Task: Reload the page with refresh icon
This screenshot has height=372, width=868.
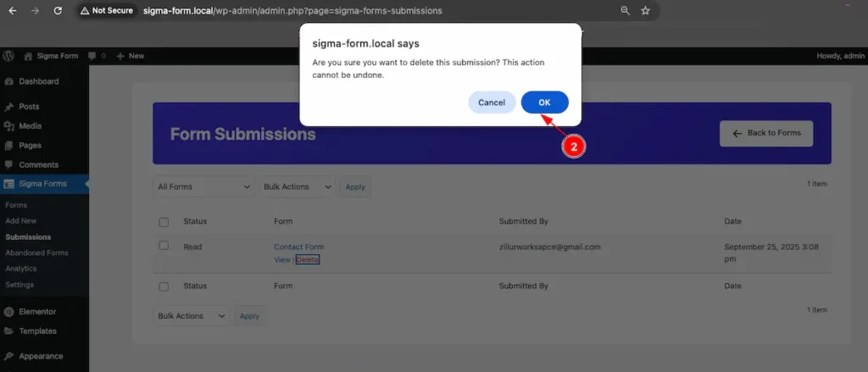Action: [58, 10]
